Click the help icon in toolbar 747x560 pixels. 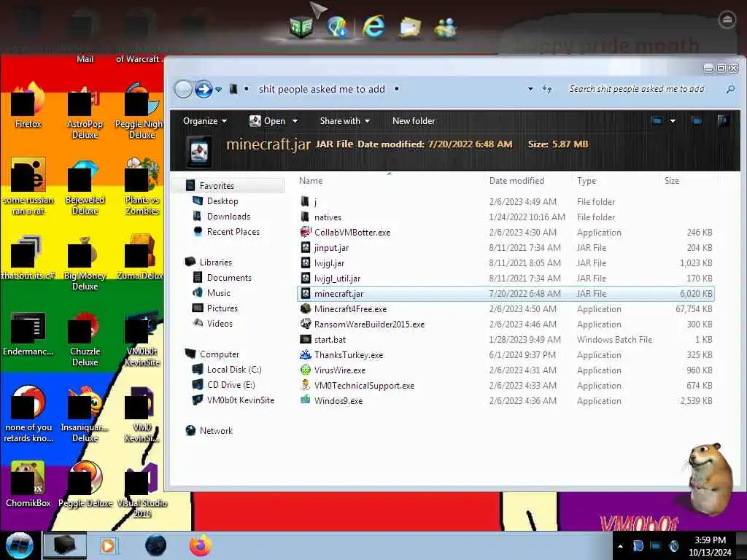(723, 121)
